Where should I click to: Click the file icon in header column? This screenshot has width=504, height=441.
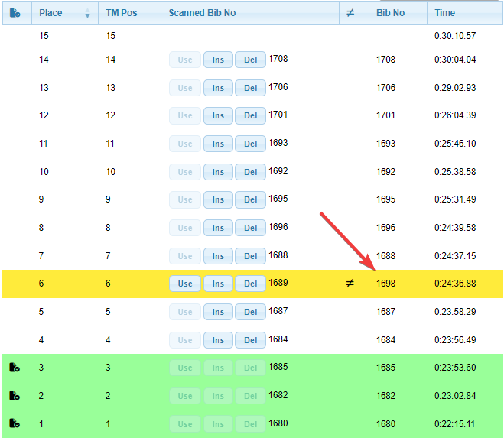pyautogui.click(x=15, y=13)
